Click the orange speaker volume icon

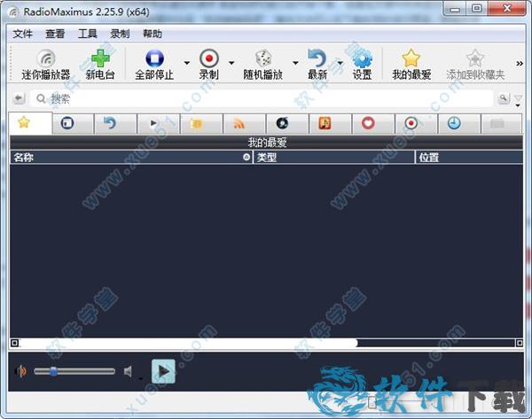(x=20, y=371)
